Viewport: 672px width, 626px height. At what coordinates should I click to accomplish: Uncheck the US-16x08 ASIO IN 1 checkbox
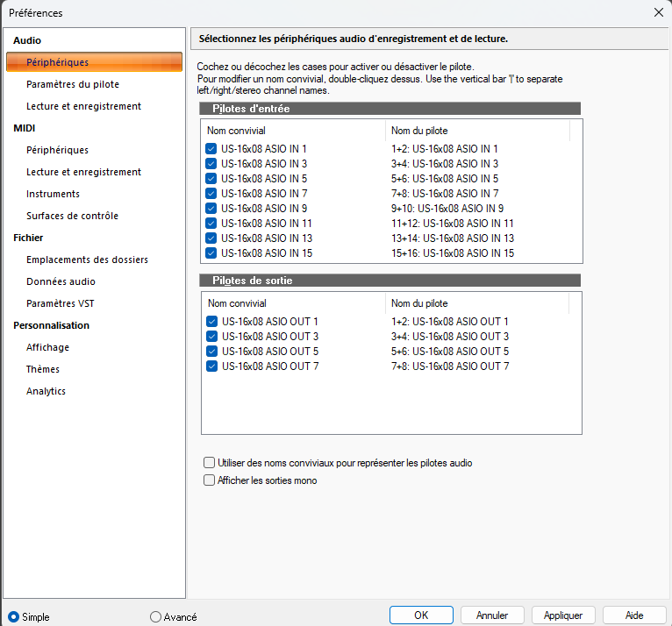click(211, 149)
